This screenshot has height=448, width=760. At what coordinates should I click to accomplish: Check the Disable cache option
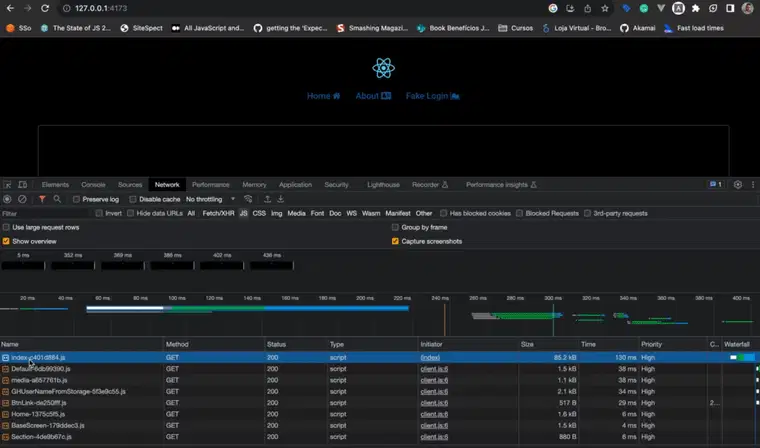pyautogui.click(x=134, y=199)
